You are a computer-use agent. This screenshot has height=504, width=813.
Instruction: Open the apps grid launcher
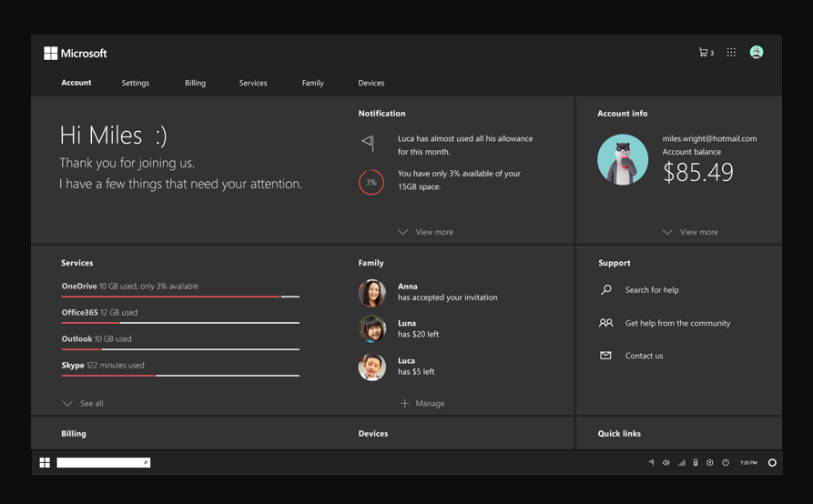click(731, 53)
